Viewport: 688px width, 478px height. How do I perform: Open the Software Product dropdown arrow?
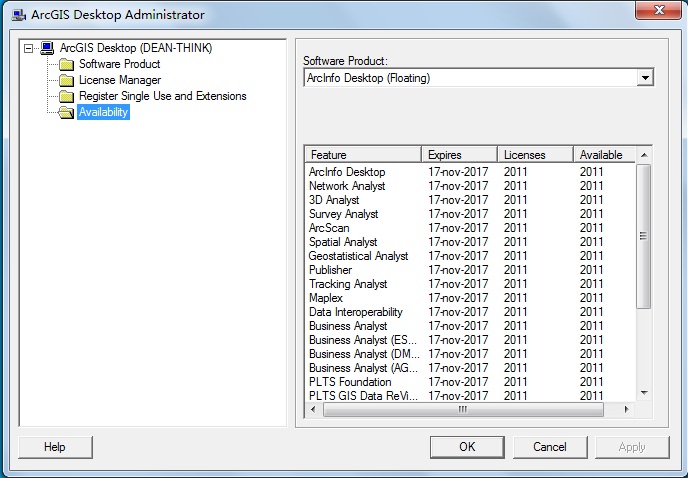click(x=645, y=78)
